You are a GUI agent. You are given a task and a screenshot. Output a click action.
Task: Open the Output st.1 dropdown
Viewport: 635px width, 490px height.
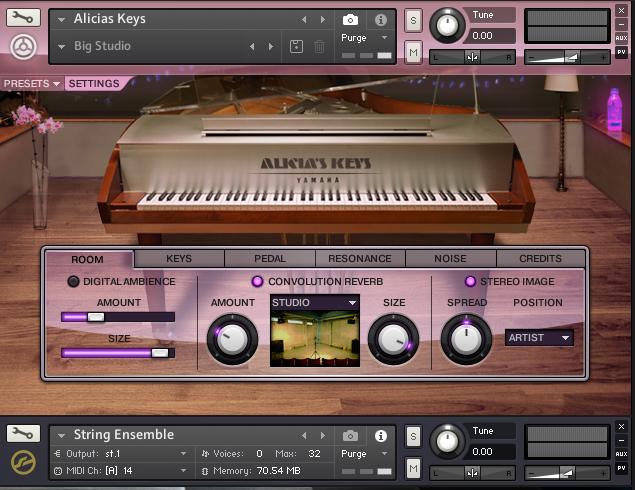pos(121,454)
